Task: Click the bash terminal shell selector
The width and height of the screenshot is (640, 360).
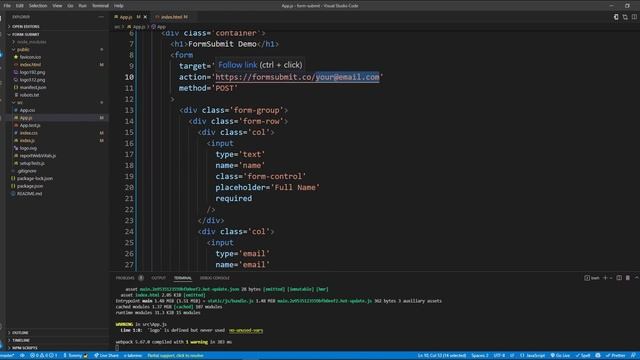Action: pos(592,278)
